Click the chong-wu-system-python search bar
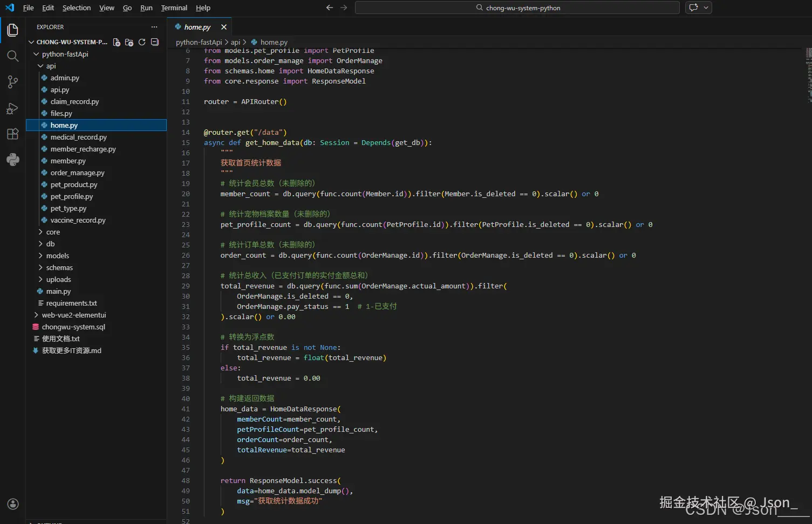Image resolution: width=812 pixels, height=524 pixels. pyautogui.click(x=517, y=8)
